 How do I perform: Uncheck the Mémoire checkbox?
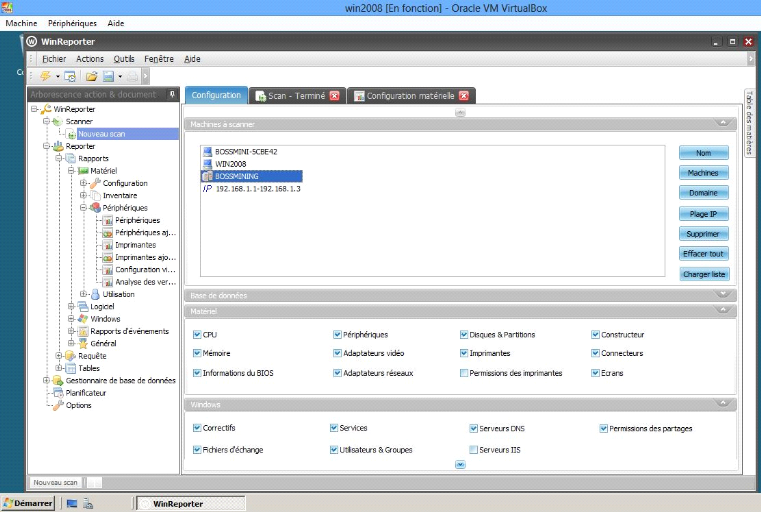coord(197,353)
